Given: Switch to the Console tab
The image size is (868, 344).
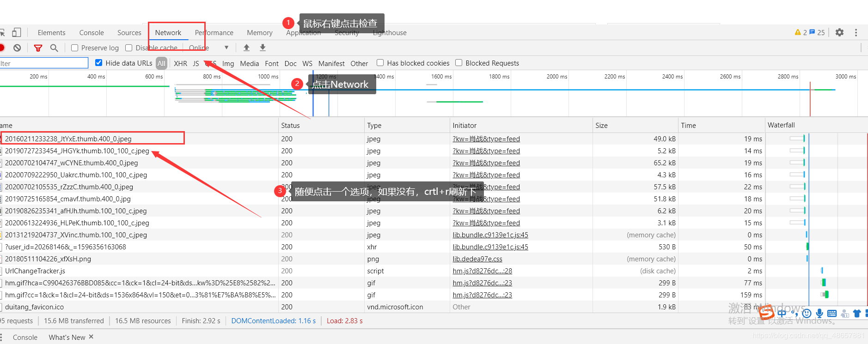Looking at the screenshot, I should pyautogui.click(x=92, y=33).
